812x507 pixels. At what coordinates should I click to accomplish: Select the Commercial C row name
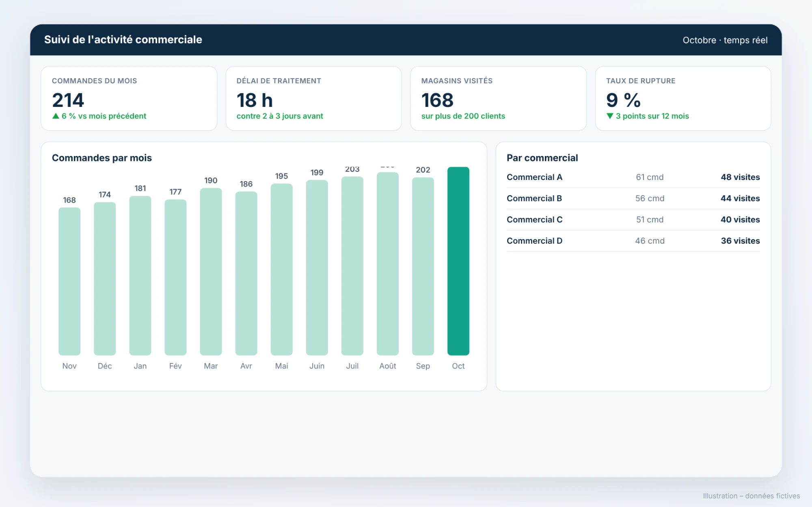coord(534,219)
